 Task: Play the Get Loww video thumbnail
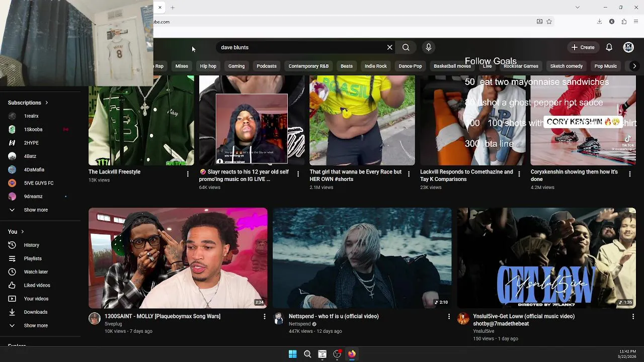click(546, 258)
